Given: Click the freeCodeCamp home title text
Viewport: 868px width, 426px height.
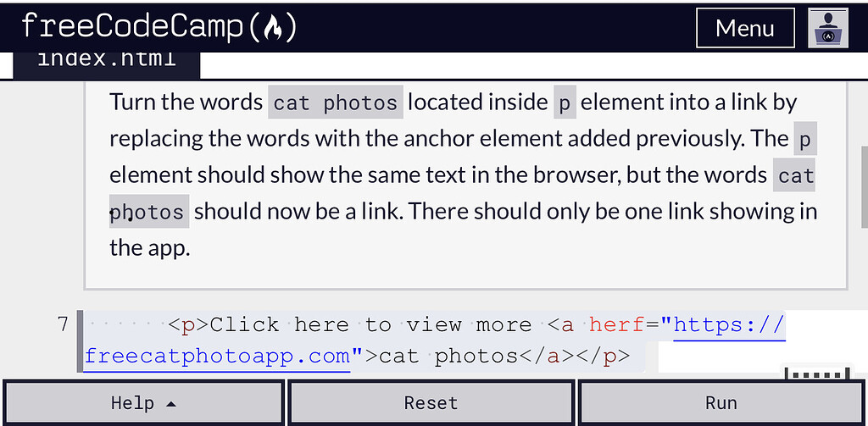Looking at the screenshot, I should [x=131, y=27].
